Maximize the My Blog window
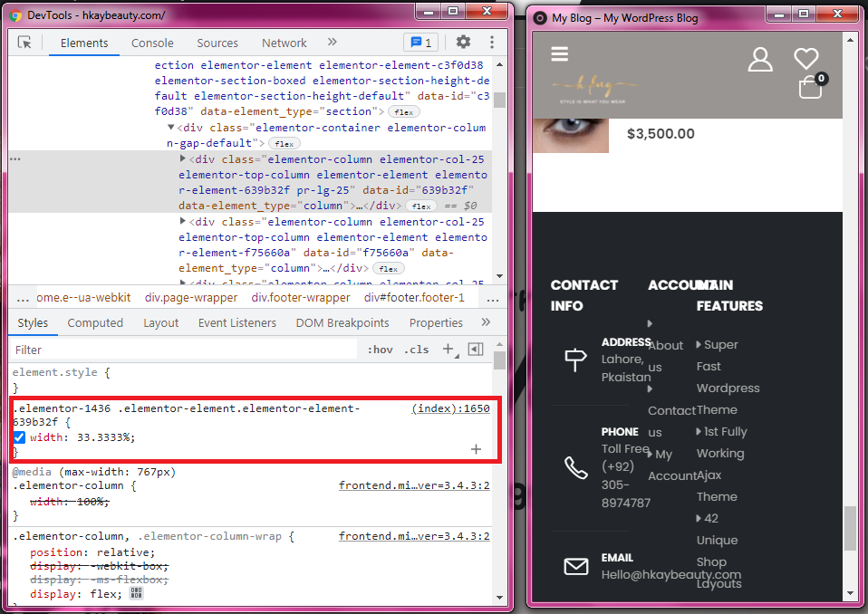The width and height of the screenshot is (868, 614). 803,14
